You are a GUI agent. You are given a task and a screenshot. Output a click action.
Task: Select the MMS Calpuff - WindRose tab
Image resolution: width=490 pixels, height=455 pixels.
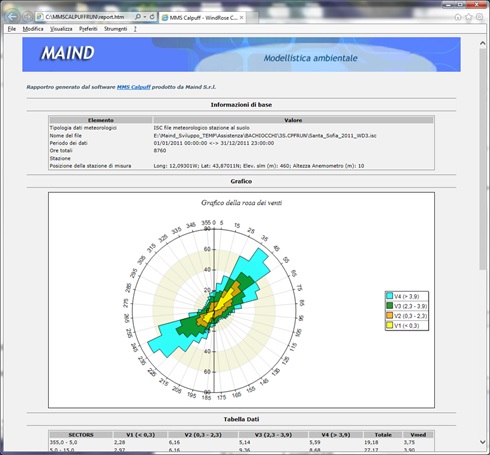(203, 18)
